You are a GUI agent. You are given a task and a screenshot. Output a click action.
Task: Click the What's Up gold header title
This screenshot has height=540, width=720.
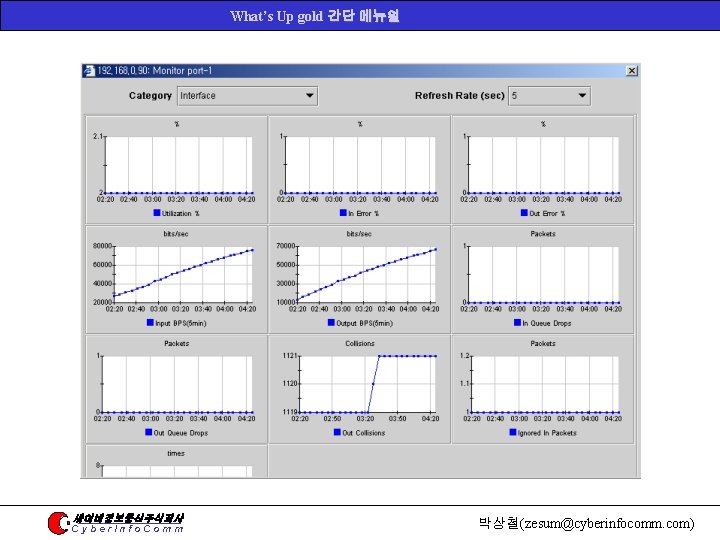tap(314, 16)
